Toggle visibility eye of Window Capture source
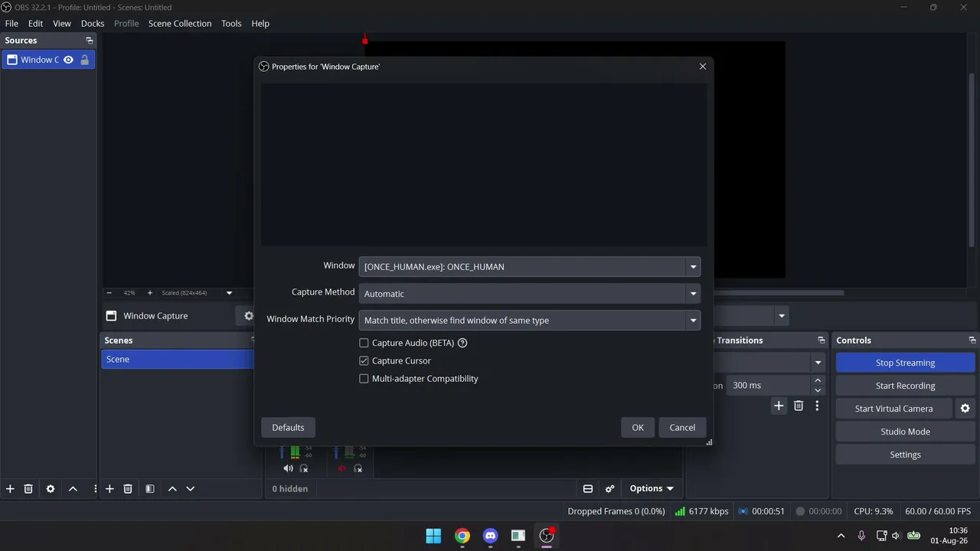Screen dimensions: 980x551 [68, 60]
